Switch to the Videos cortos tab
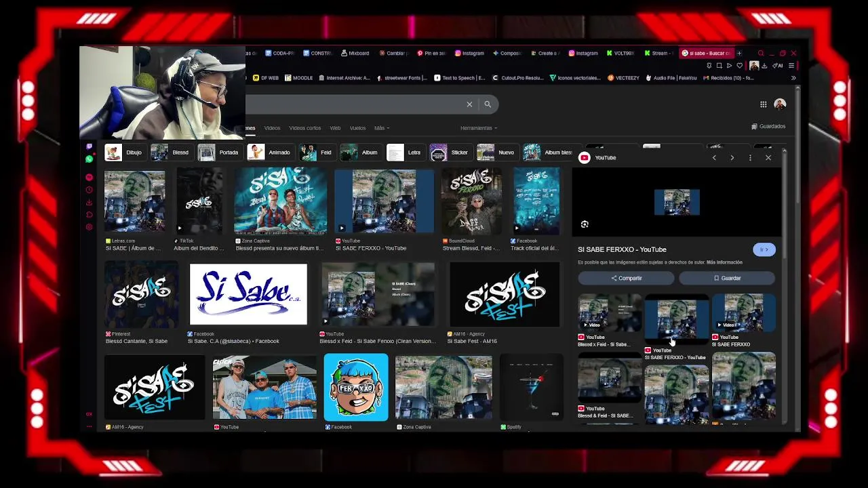 pyautogui.click(x=305, y=128)
